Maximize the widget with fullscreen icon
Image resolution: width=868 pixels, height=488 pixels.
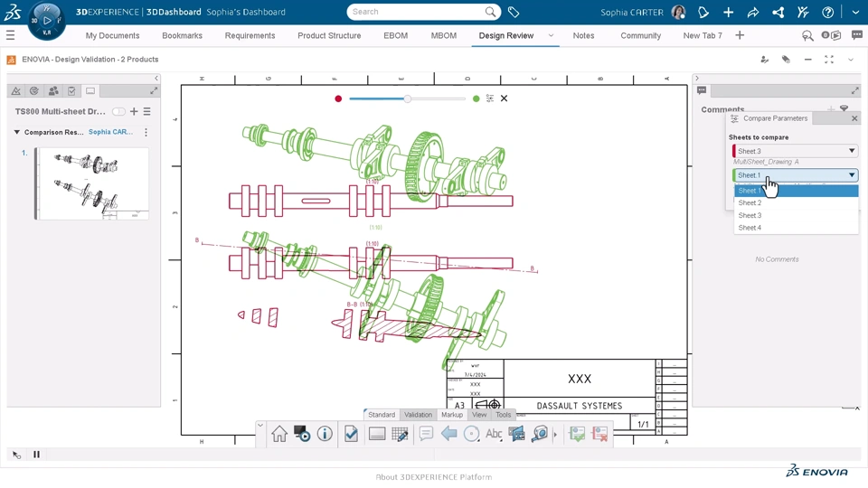click(x=829, y=60)
